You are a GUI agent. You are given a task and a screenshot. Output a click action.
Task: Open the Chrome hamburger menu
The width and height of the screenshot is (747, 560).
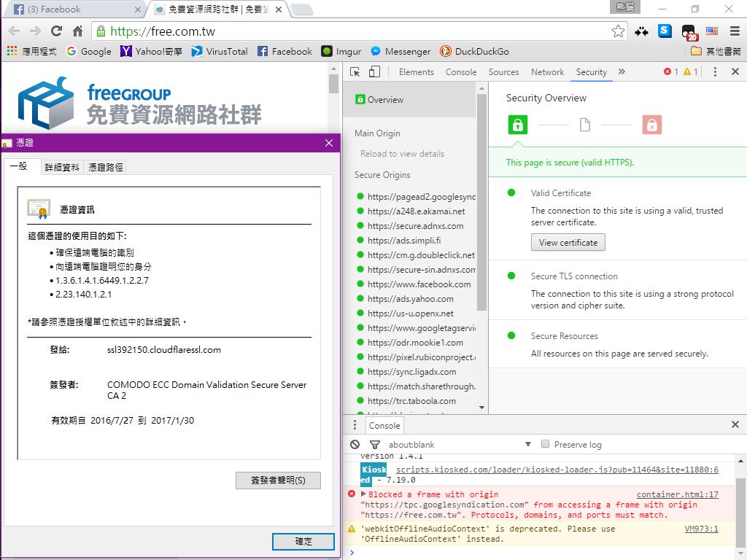(x=735, y=31)
